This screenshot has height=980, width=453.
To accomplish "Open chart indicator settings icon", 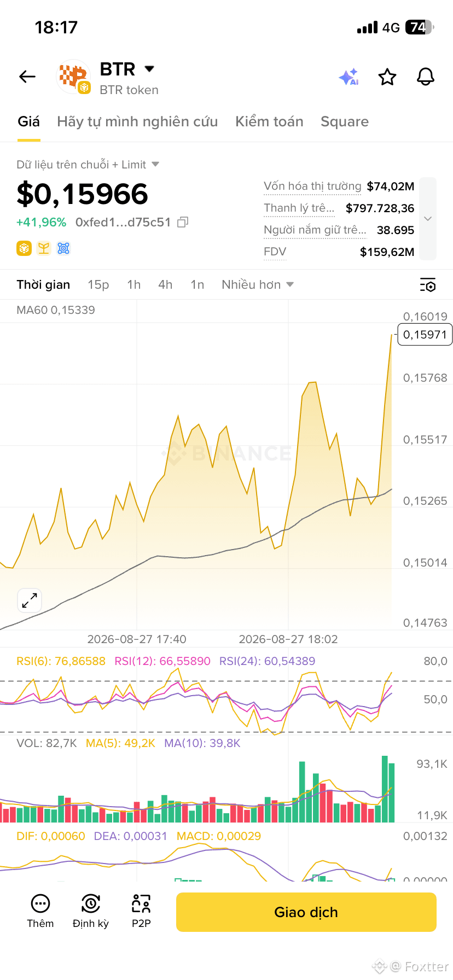I will 428,285.
